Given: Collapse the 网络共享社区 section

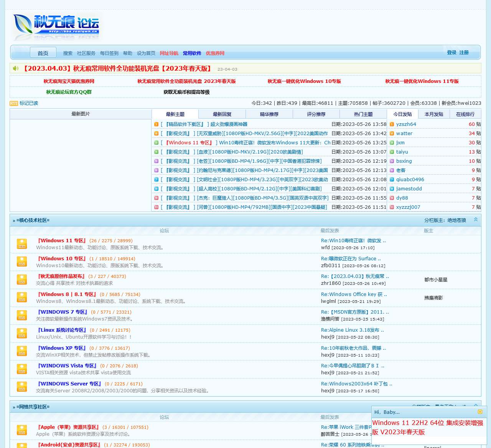Looking at the screenshot, I should click(476, 405).
